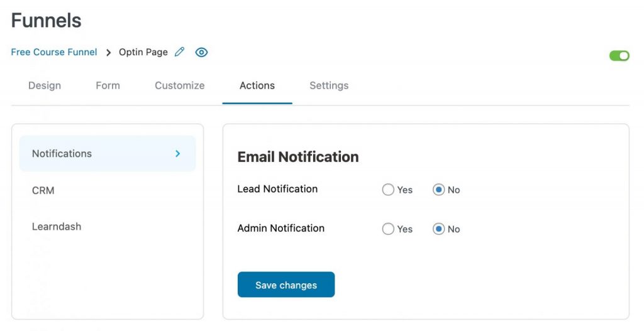Viewport: 644px width, 331px height.
Task: Select the Actions tab
Action: pos(257,85)
